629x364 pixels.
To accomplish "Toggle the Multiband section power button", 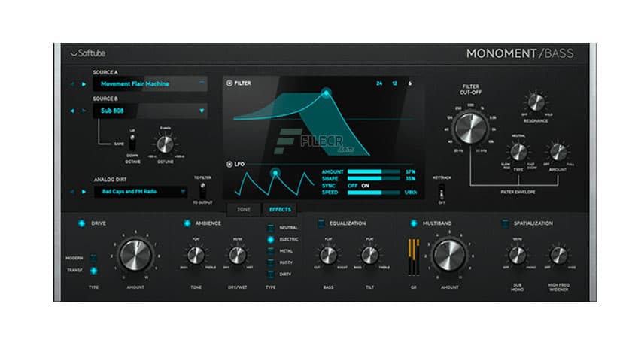I will (x=414, y=223).
